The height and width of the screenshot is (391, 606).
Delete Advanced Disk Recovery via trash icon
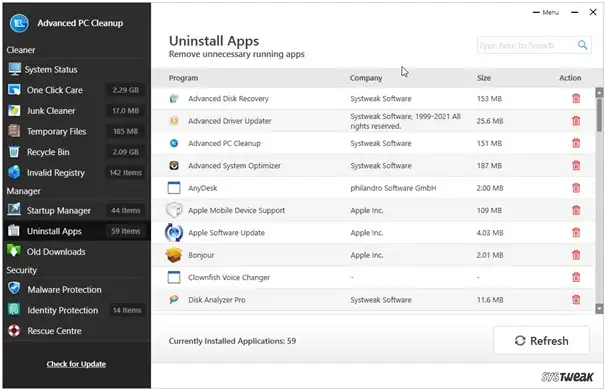pyautogui.click(x=576, y=99)
